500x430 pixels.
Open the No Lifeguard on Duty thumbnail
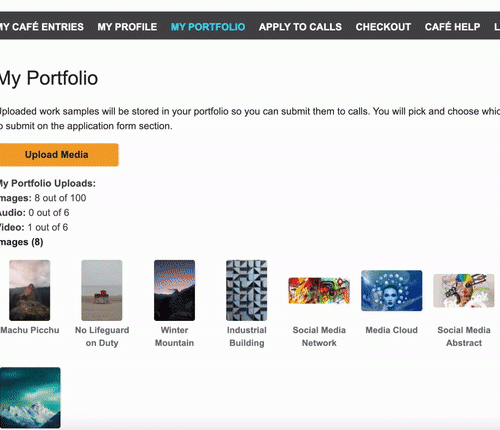pyautogui.click(x=102, y=290)
